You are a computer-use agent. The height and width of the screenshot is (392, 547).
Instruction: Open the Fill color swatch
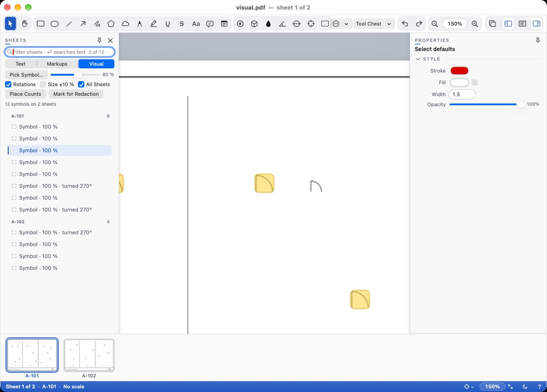tap(459, 83)
